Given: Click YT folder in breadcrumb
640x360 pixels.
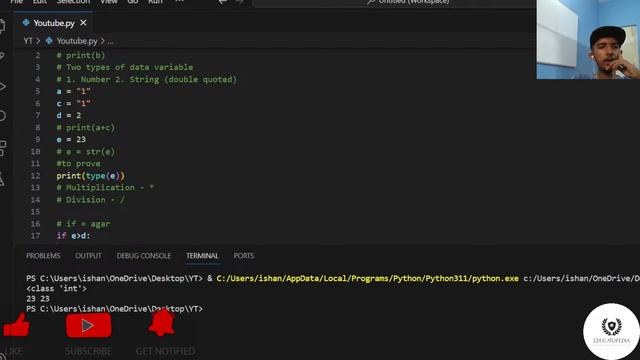Looking at the screenshot, I should [28, 41].
